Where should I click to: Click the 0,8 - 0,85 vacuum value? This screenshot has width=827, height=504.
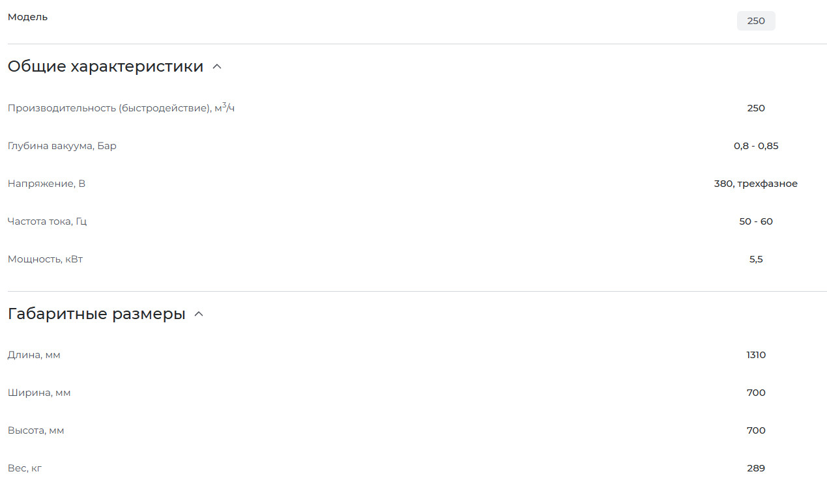756,146
